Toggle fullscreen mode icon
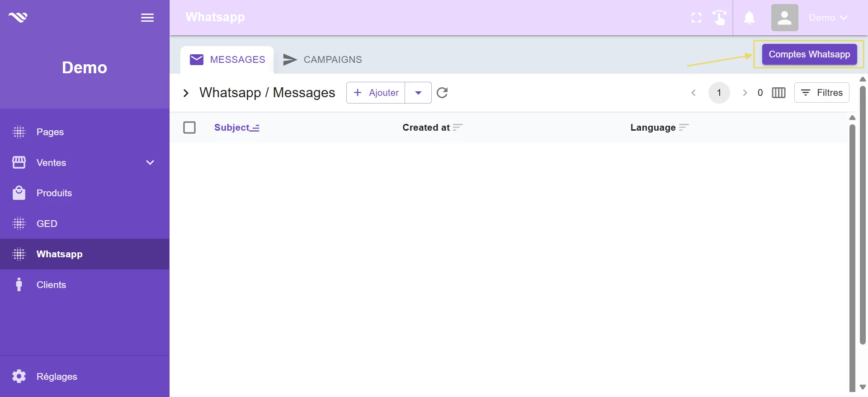 (x=696, y=18)
